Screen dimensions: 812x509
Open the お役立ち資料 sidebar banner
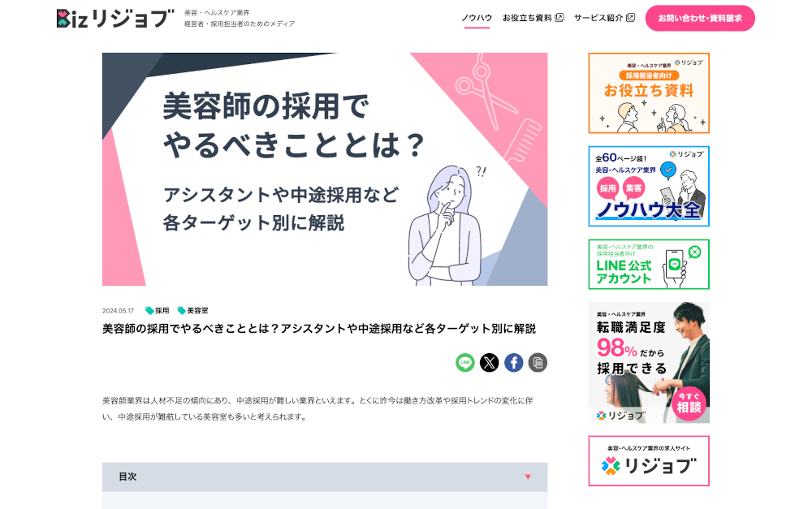coord(649,93)
